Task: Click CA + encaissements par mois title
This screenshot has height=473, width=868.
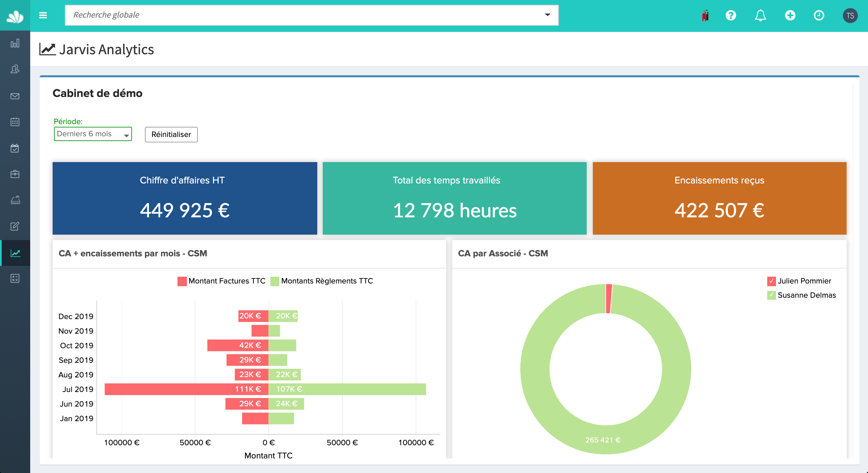Action: pyautogui.click(x=133, y=253)
